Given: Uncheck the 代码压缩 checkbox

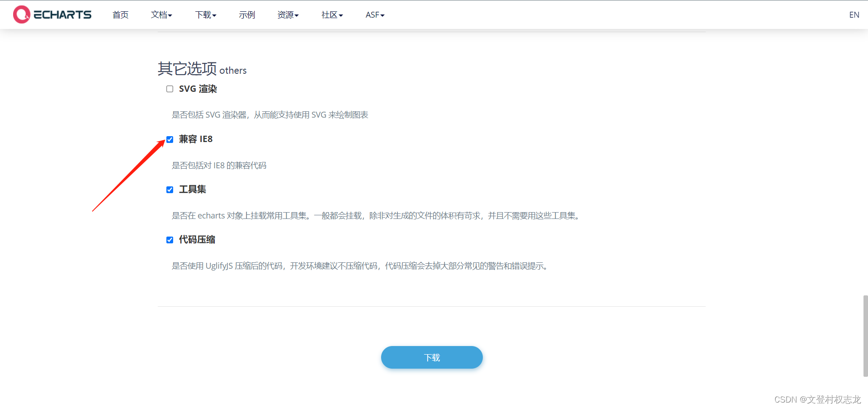Looking at the screenshot, I should (x=170, y=240).
